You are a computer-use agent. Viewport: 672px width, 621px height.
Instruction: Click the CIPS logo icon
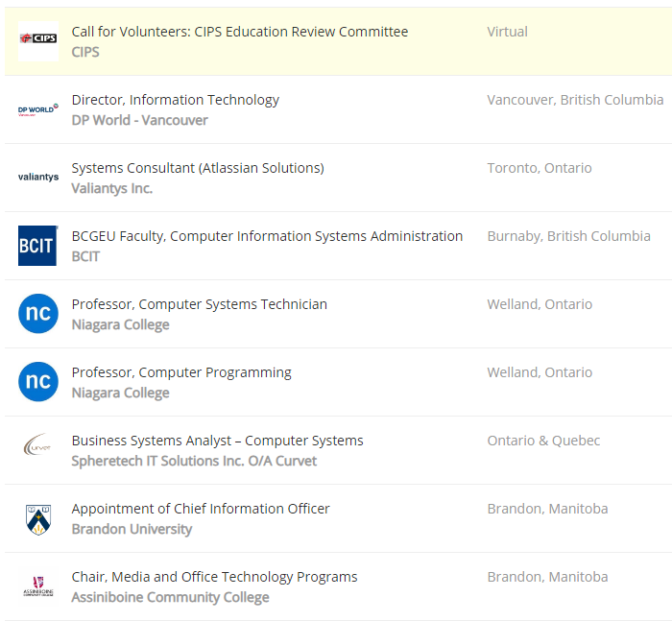point(38,41)
